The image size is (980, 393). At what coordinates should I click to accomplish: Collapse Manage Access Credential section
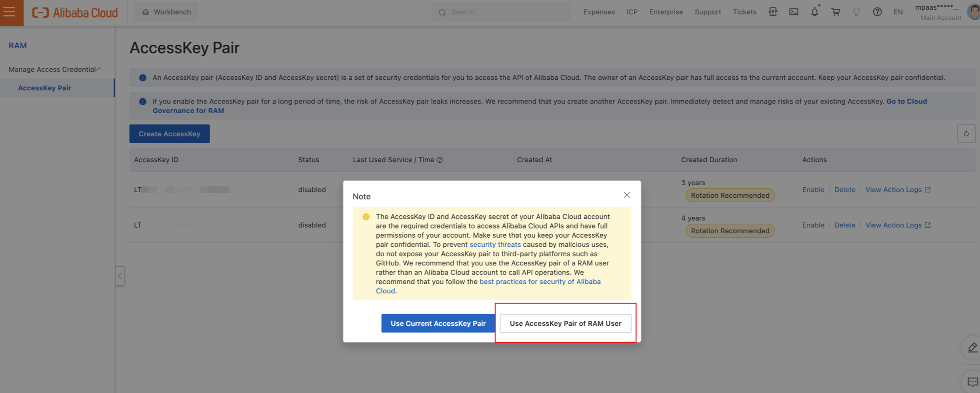click(x=55, y=69)
